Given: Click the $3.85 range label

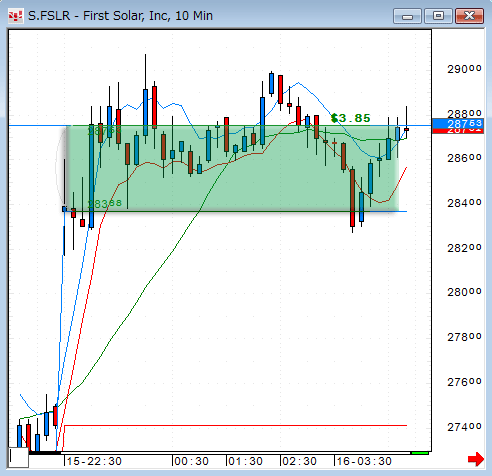Looking at the screenshot, I should [x=351, y=118].
